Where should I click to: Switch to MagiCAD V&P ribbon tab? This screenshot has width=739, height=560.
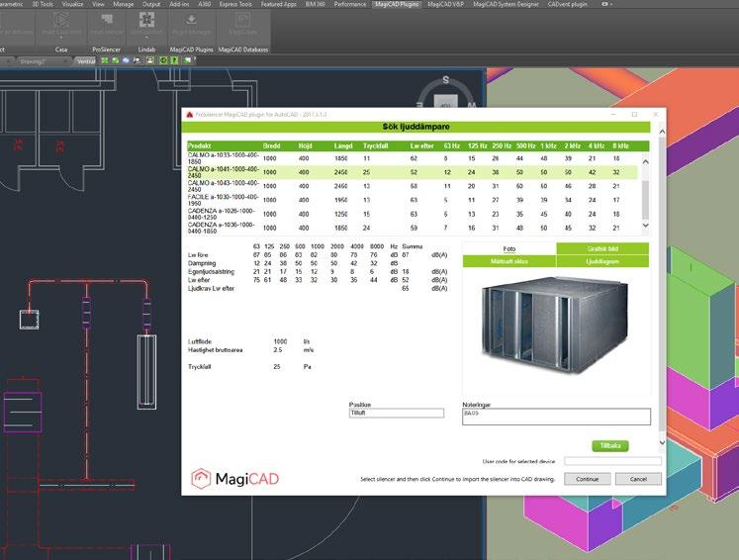coord(446,4)
